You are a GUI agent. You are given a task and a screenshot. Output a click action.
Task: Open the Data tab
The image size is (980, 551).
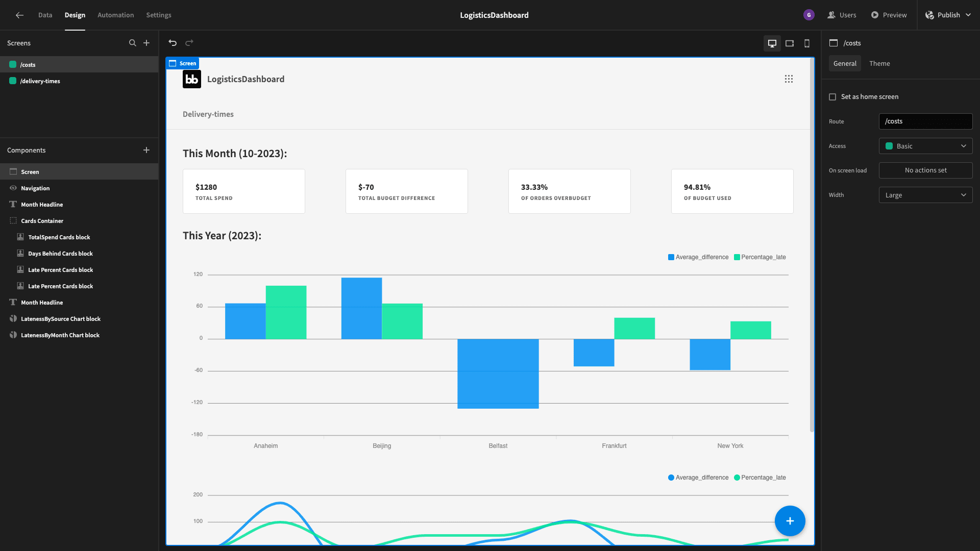point(45,15)
